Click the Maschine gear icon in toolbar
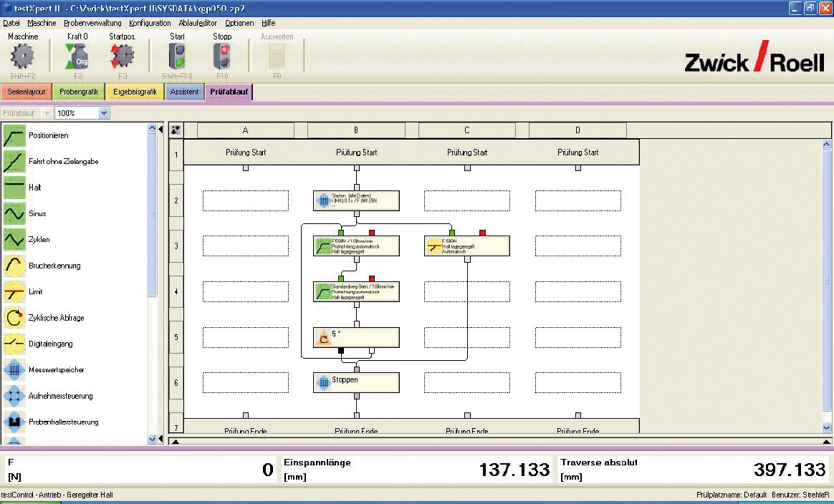Viewport: 834px width, 504px height. (x=24, y=56)
